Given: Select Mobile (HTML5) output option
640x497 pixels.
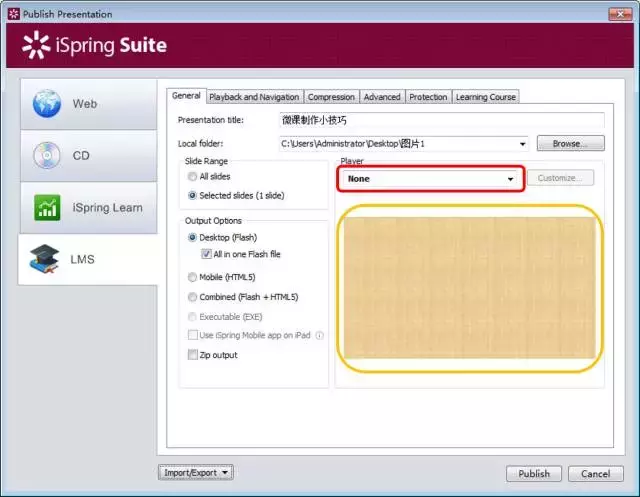Looking at the screenshot, I should (192, 277).
